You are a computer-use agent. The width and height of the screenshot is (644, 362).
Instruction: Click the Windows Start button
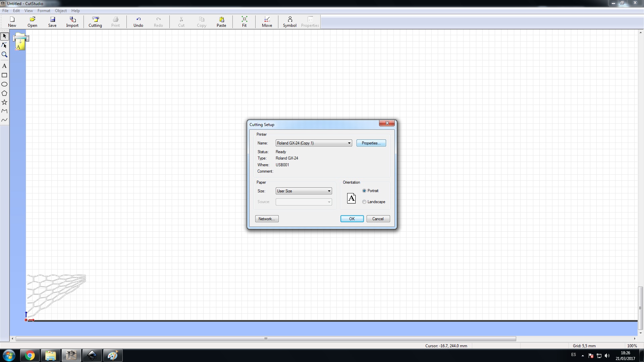coord(9,355)
